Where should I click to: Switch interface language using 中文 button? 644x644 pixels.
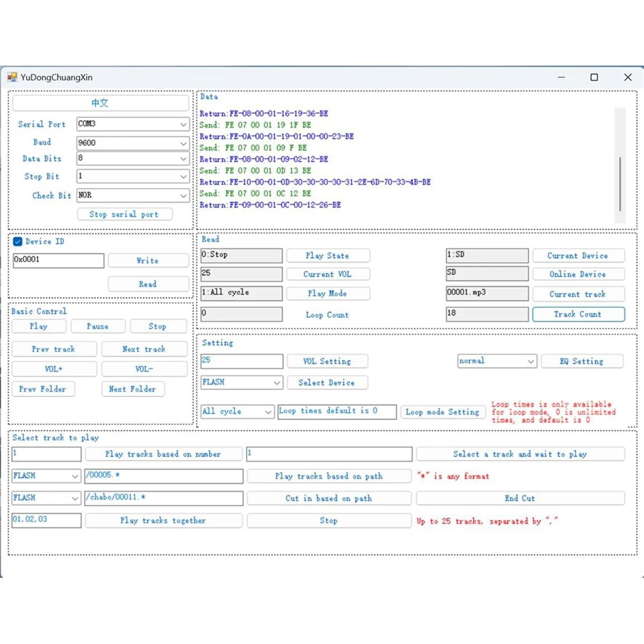point(100,103)
